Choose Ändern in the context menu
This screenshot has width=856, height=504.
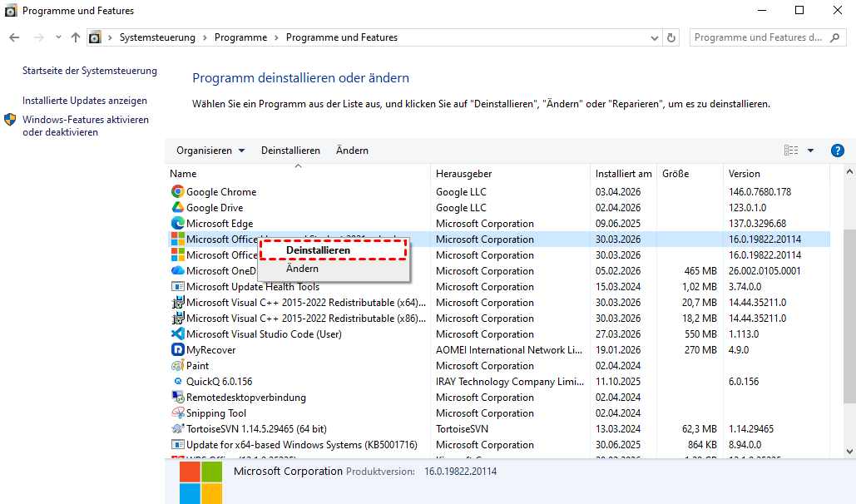(302, 269)
